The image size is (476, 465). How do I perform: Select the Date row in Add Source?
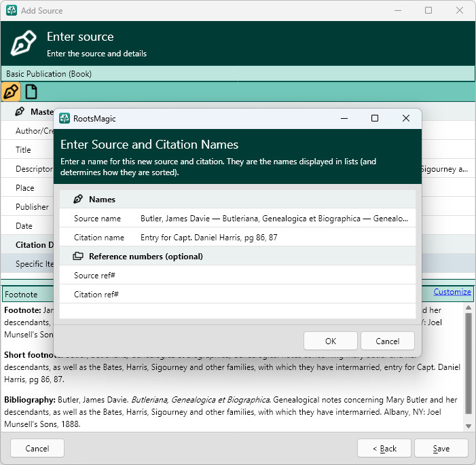(x=27, y=226)
